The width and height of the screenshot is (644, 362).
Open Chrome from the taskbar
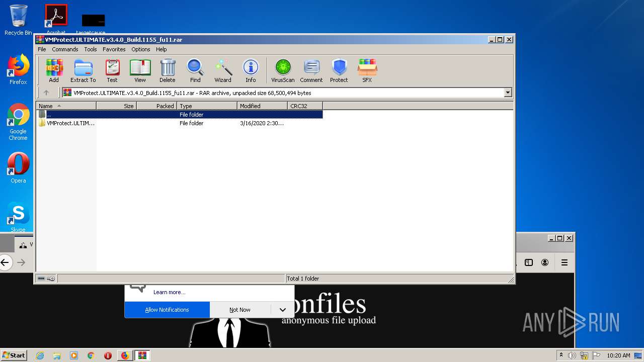(x=91, y=355)
